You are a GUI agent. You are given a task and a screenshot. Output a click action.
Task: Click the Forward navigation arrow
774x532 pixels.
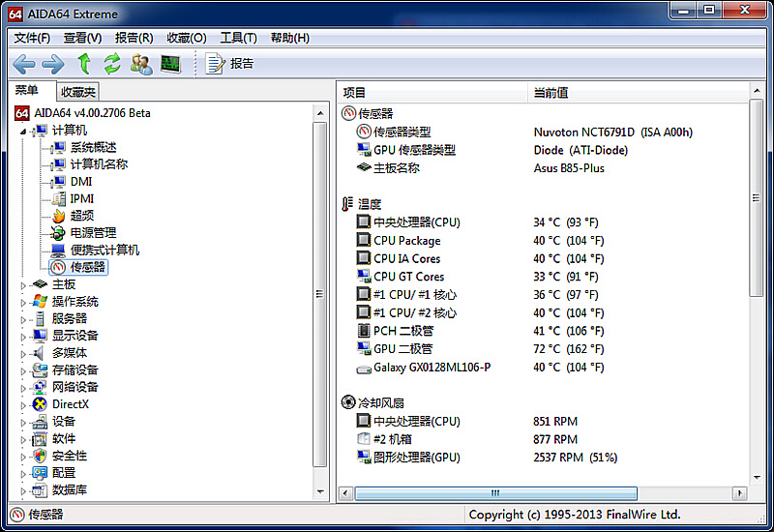53,64
